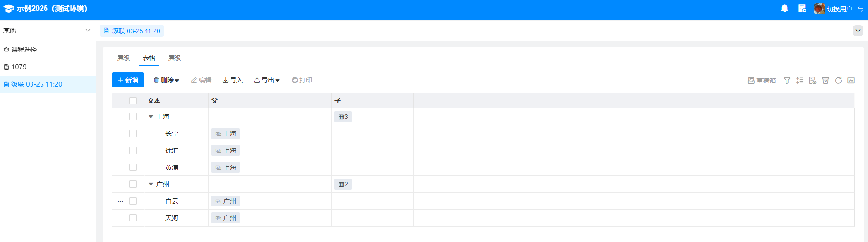Open the recycle bin icon

[x=825, y=81]
